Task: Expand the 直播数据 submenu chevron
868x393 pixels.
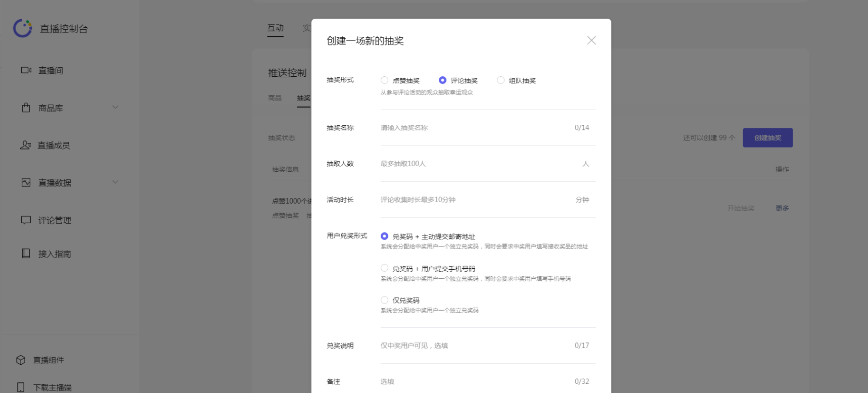Action: tap(115, 182)
